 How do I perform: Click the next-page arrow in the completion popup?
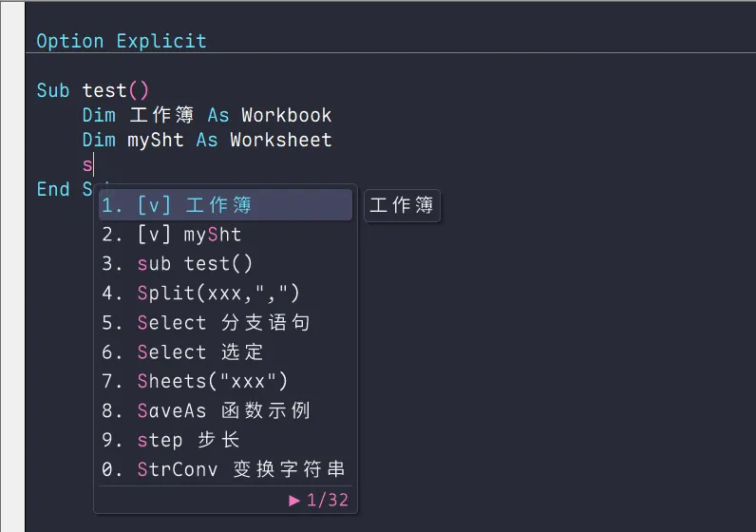tap(294, 500)
